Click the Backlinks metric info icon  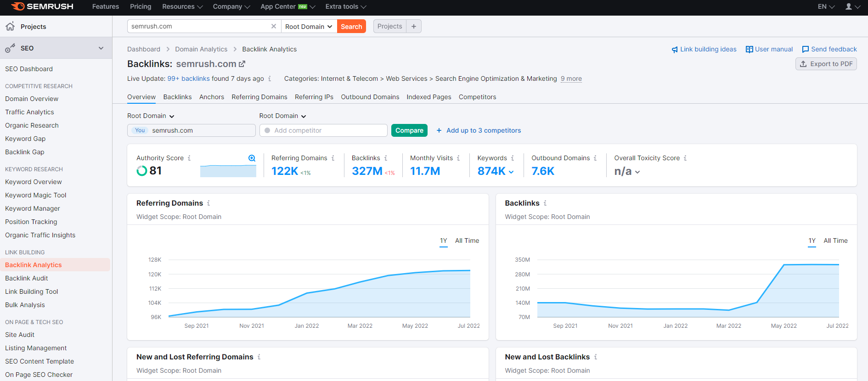click(386, 158)
